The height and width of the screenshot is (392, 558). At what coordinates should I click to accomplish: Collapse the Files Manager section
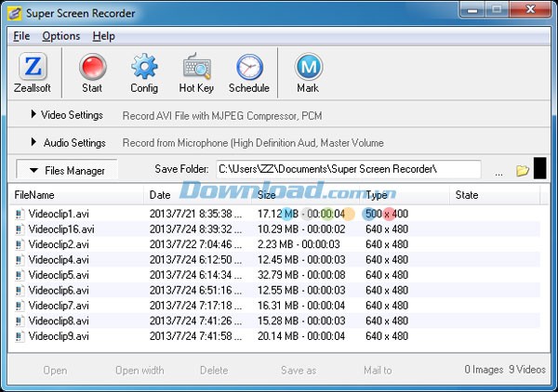[67, 170]
